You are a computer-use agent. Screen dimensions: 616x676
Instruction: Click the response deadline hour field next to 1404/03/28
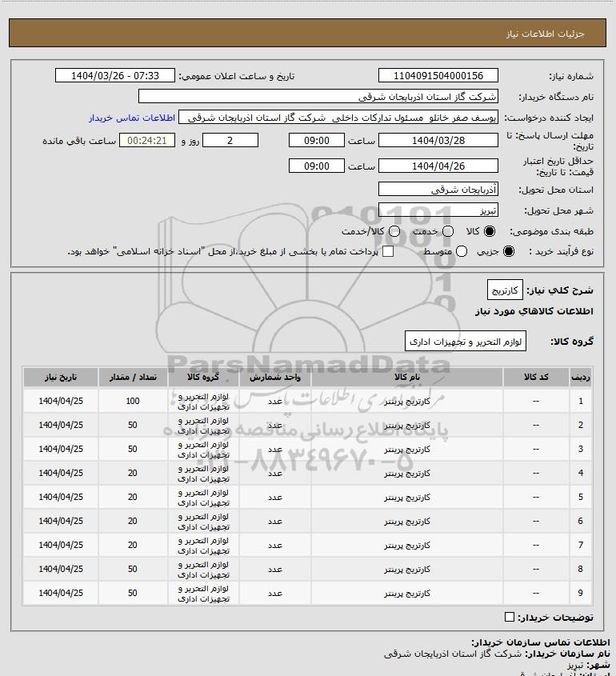coord(317,140)
